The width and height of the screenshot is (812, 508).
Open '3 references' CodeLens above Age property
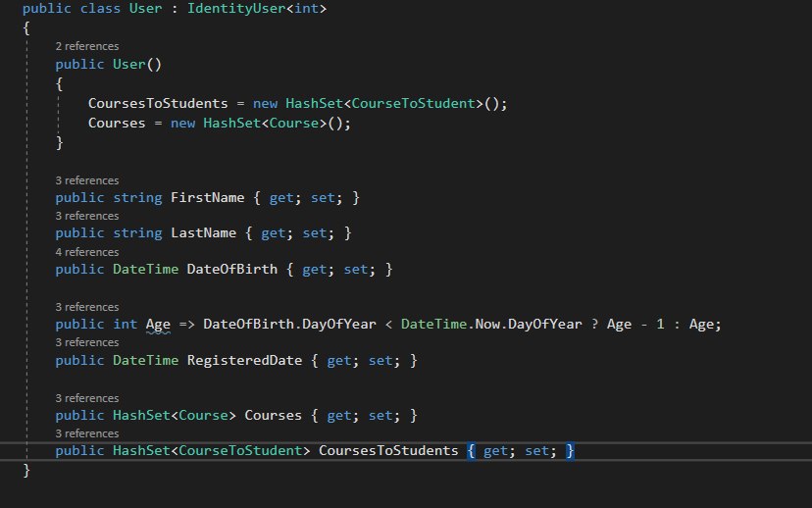[87, 307]
